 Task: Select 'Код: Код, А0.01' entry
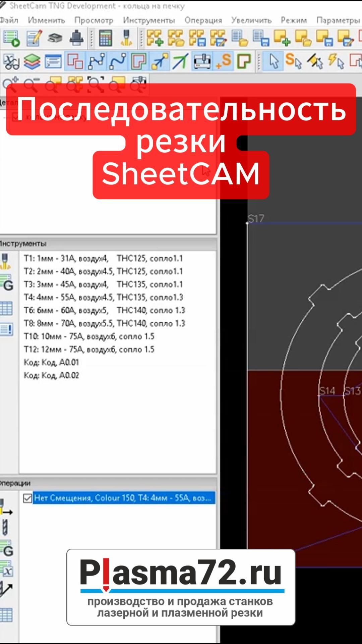(51, 362)
